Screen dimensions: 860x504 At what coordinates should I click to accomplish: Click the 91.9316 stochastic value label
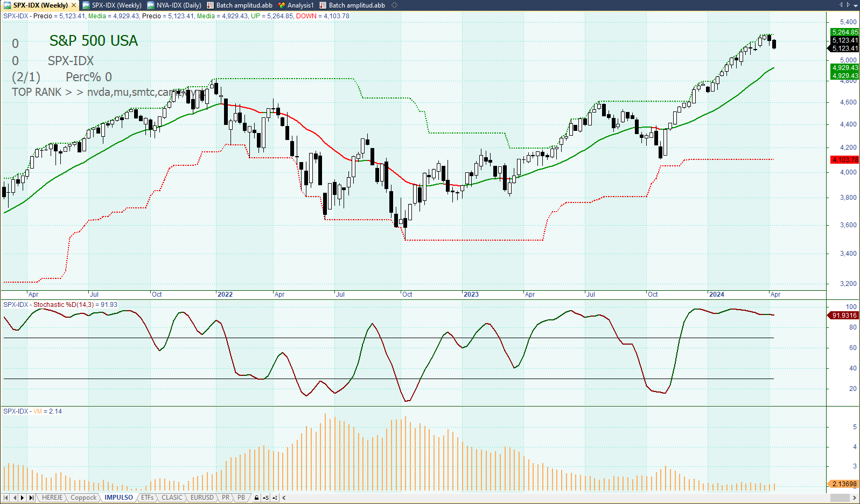[843, 316]
